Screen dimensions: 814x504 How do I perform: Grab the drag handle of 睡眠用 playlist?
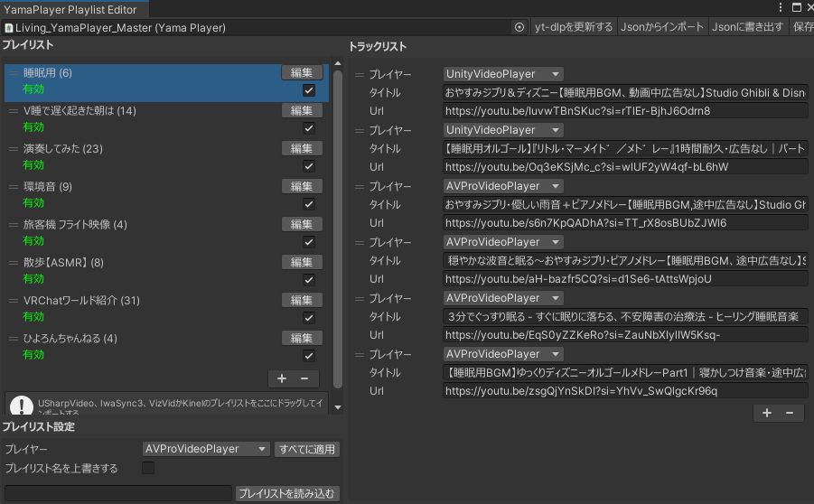click(x=14, y=73)
